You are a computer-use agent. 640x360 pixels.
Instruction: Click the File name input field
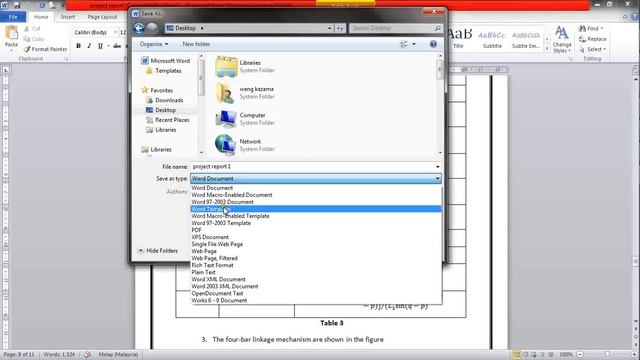(x=313, y=167)
